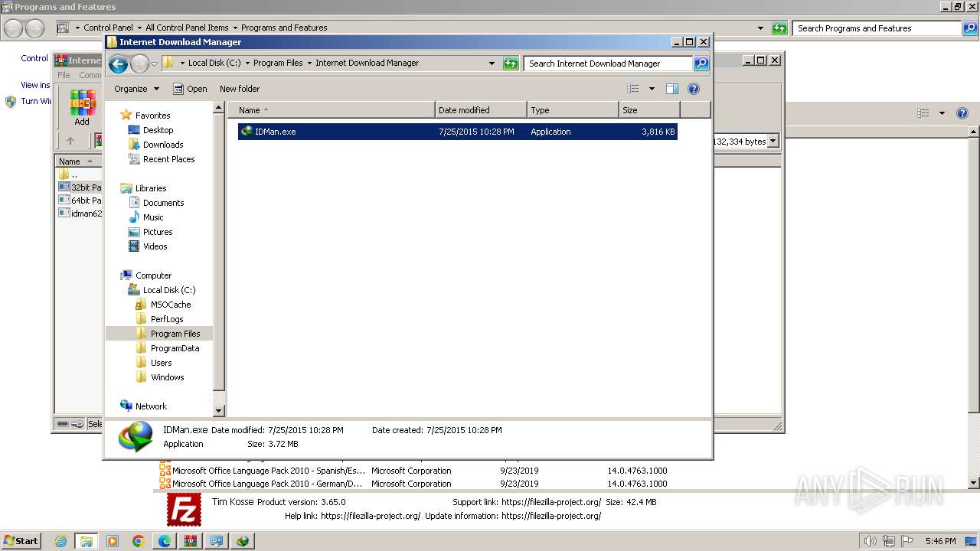Expand recent pages dropdown next to Forward button
The height and width of the screenshot is (551, 980).
coord(154,64)
